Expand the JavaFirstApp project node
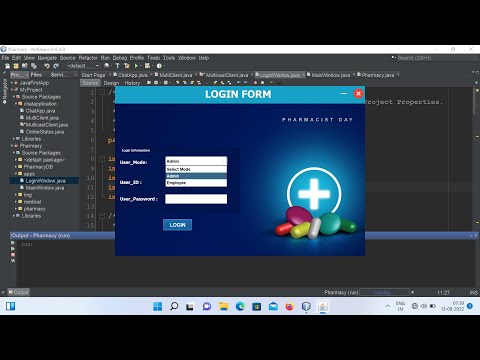The image size is (480, 360). [12, 83]
